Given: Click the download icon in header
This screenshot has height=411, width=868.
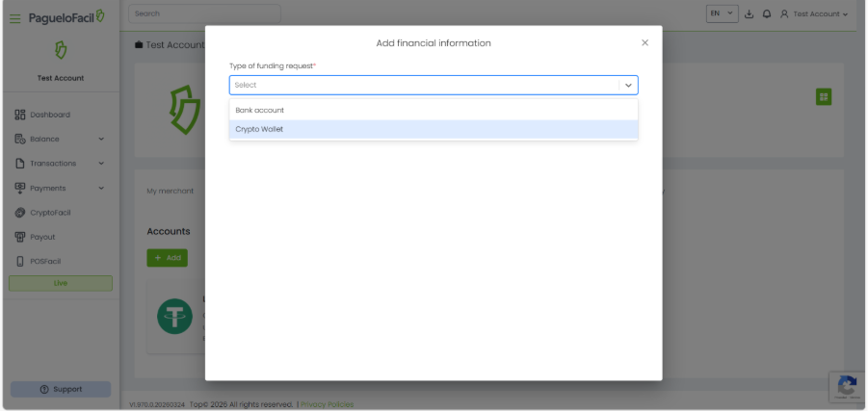Looking at the screenshot, I should point(750,14).
